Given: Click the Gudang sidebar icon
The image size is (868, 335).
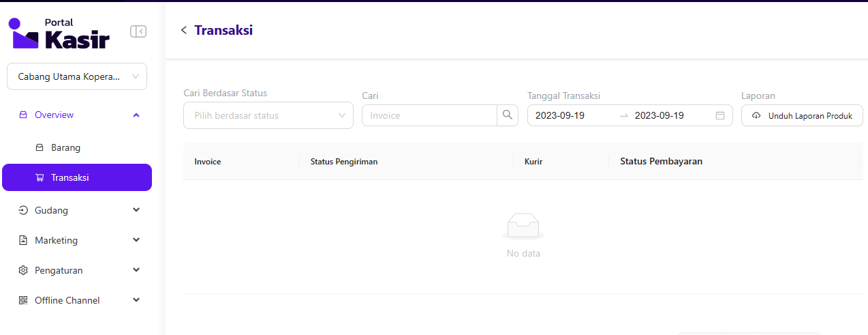Looking at the screenshot, I should pos(23,210).
